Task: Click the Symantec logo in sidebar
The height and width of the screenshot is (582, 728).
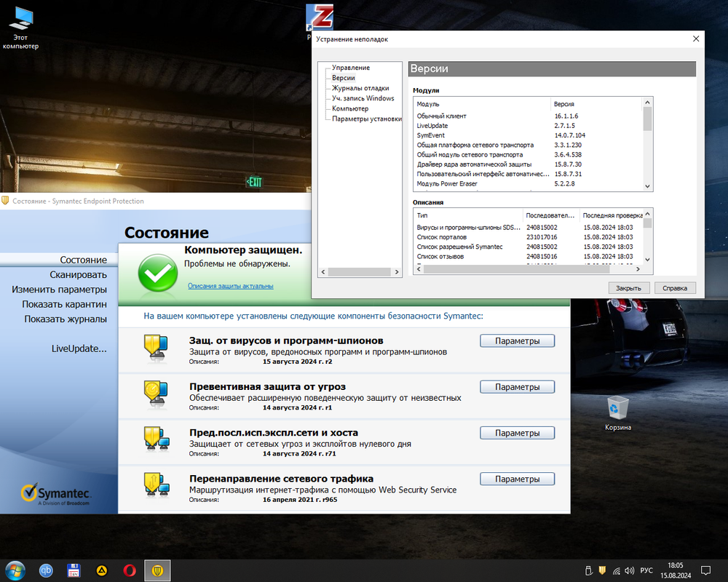Action: [56, 495]
